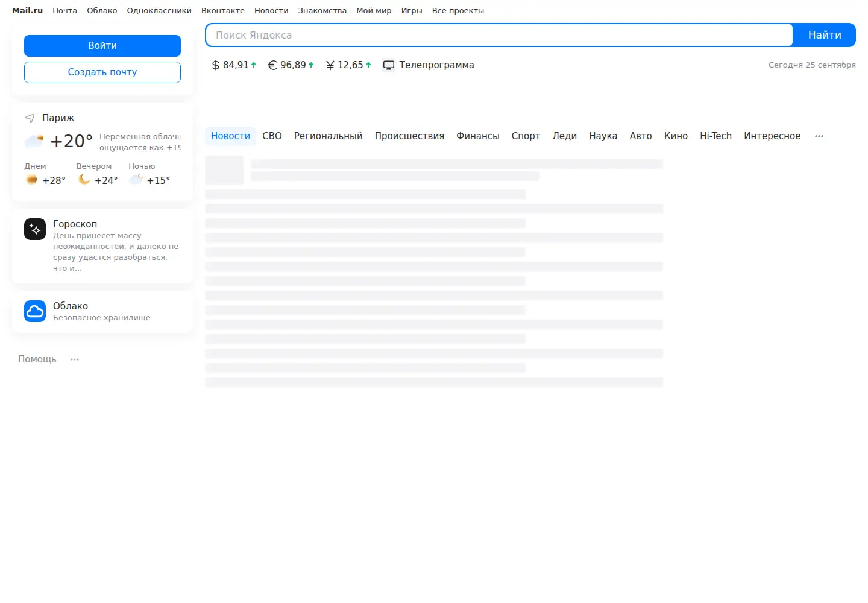Click the euro rate 96,89
Viewport: 868px width, 603px height.
click(x=293, y=65)
